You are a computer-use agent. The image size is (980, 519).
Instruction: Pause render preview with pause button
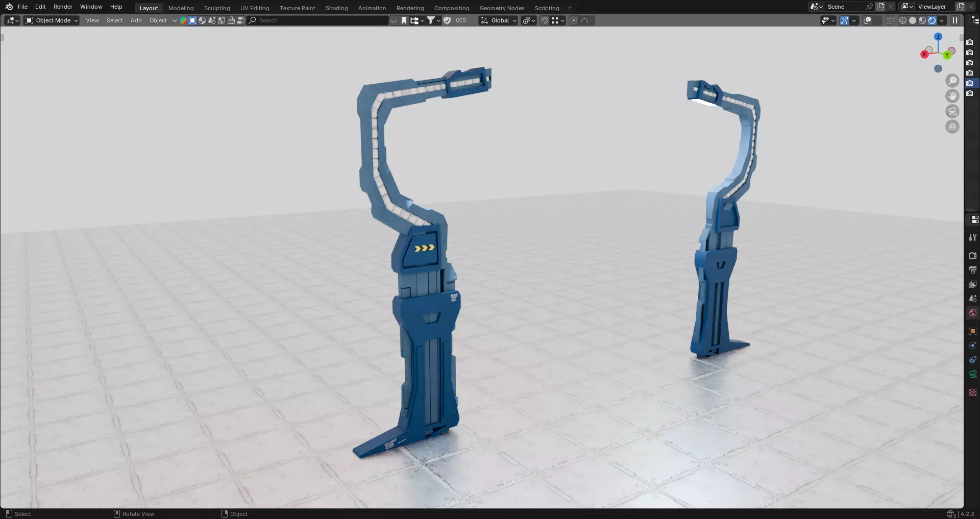(x=955, y=20)
